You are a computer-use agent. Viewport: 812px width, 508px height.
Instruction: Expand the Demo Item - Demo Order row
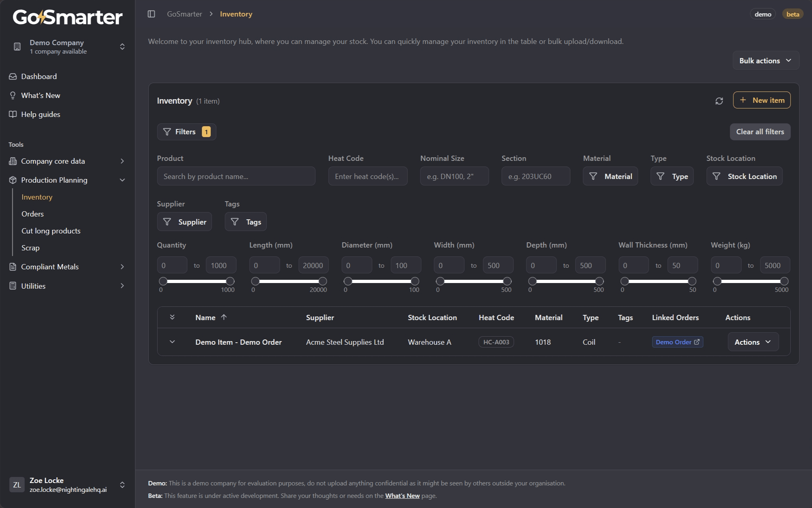(172, 342)
